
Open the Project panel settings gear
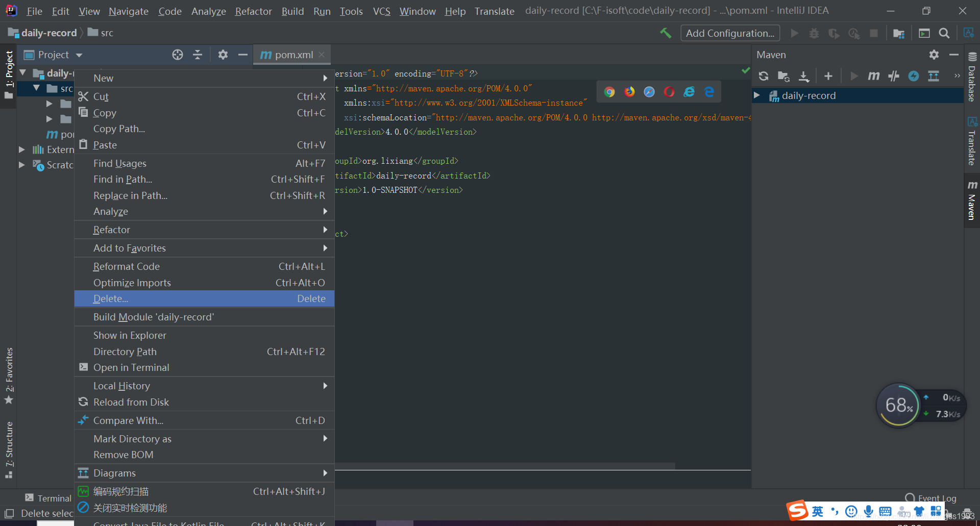(x=223, y=55)
